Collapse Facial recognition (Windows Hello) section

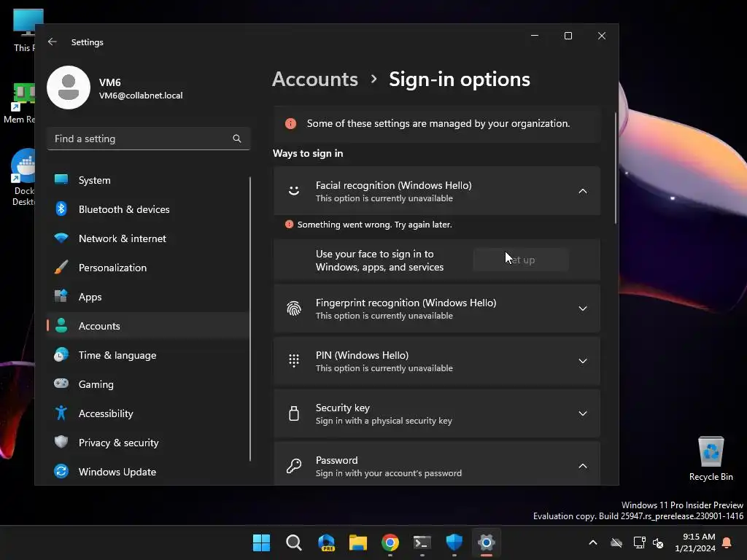click(583, 191)
